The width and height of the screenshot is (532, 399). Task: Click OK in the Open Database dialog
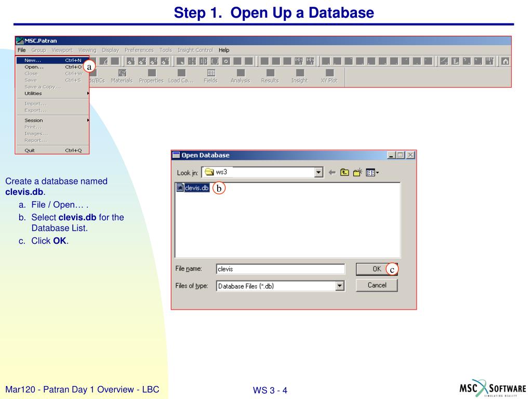tap(377, 269)
